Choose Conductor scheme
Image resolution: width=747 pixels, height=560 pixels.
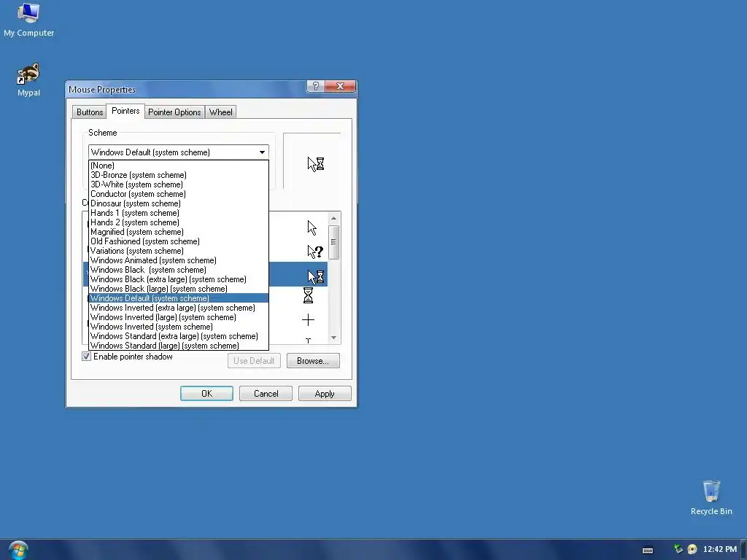click(179, 194)
